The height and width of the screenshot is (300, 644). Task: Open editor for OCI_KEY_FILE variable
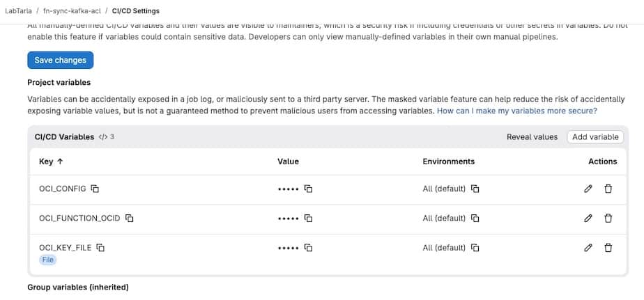pos(588,248)
